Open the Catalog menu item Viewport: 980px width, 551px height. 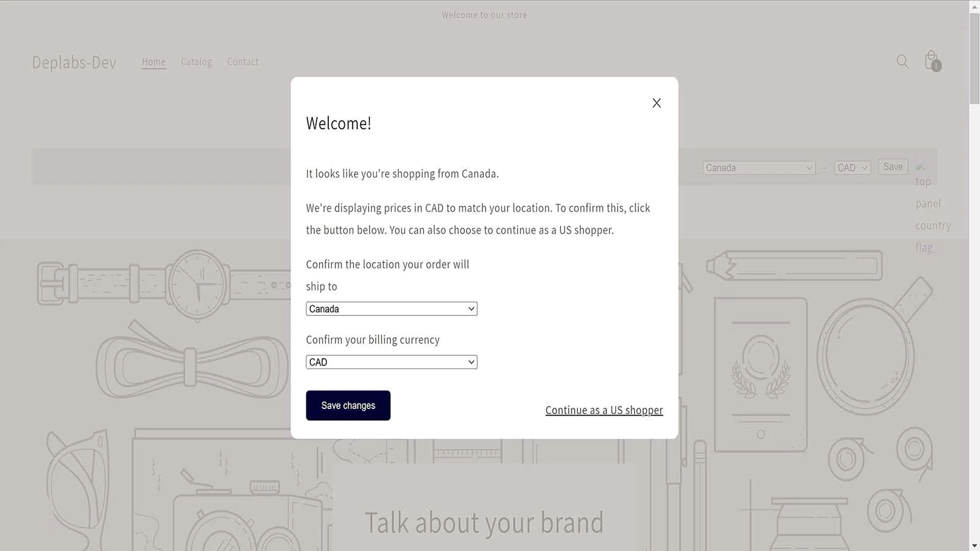[x=196, y=62]
